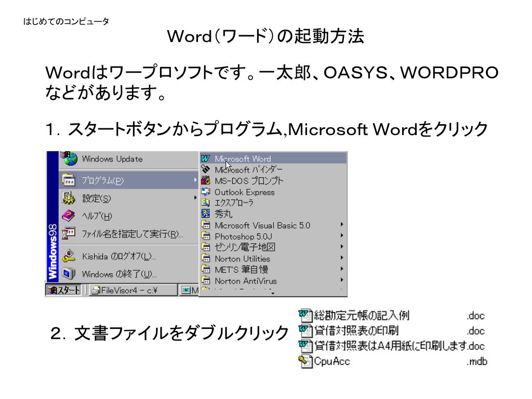Click the エクスプローラ icon
This screenshot has width=532, height=399.
pyautogui.click(x=205, y=203)
